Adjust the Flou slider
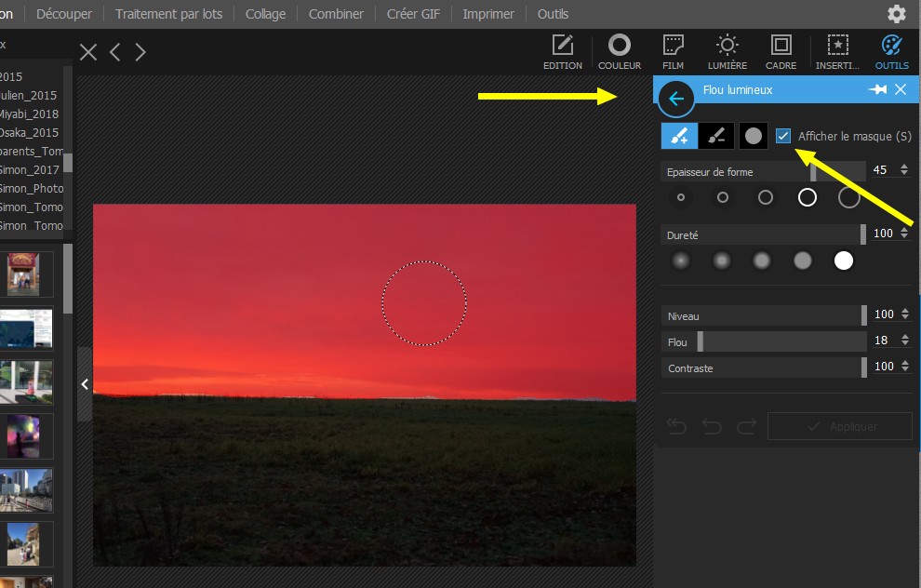 (x=764, y=341)
